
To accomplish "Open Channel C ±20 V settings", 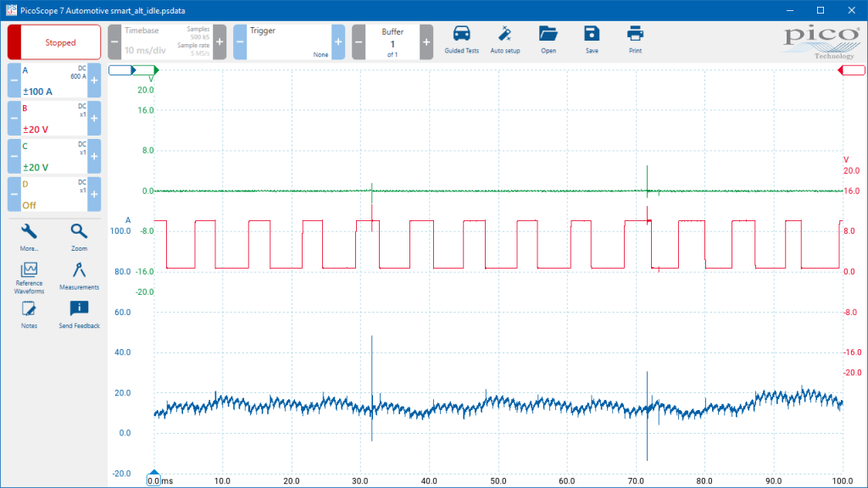I will pos(54,156).
